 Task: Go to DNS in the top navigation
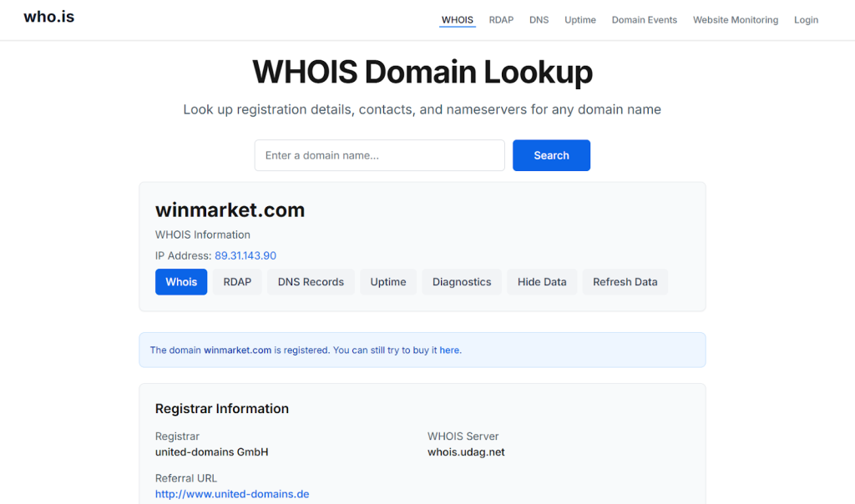click(539, 20)
